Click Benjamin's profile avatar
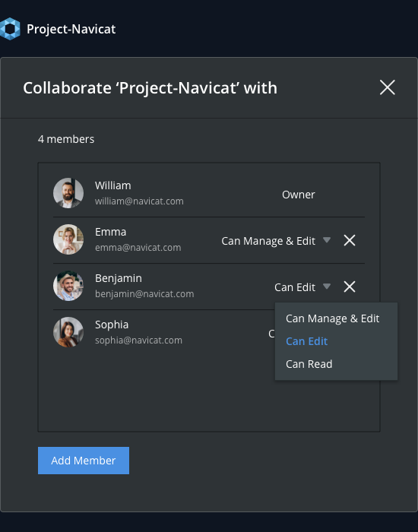 coord(68,286)
